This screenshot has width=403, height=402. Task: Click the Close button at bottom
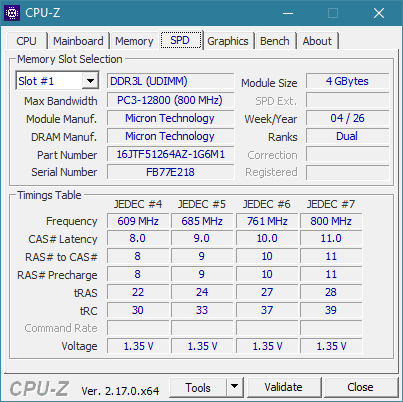[x=360, y=387]
